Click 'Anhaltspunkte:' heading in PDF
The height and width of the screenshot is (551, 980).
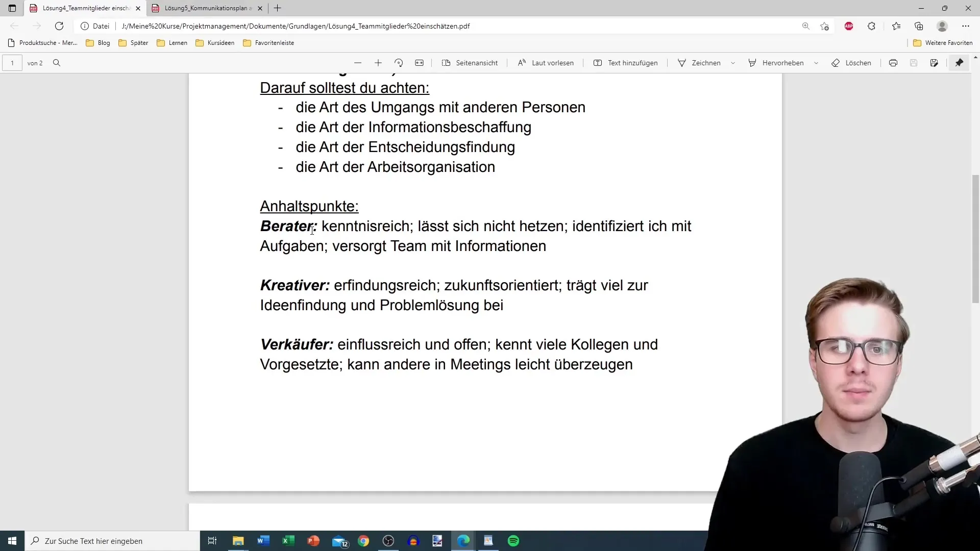(x=309, y=206)
